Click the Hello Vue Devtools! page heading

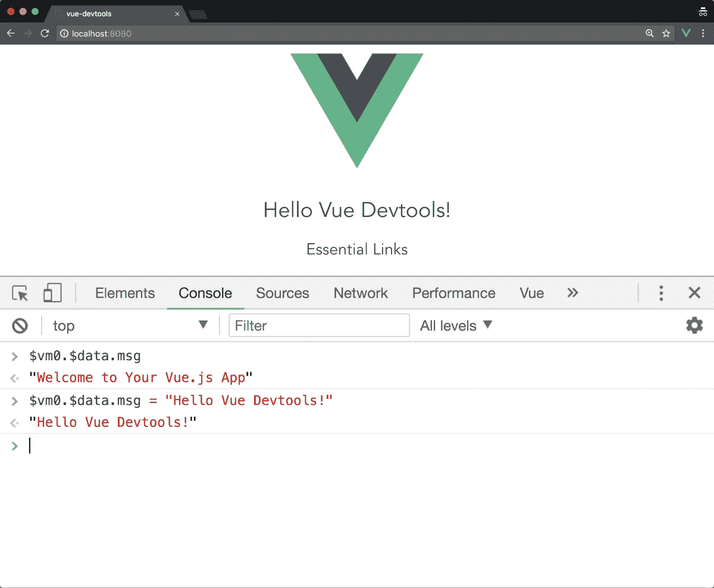coord(357,210)
